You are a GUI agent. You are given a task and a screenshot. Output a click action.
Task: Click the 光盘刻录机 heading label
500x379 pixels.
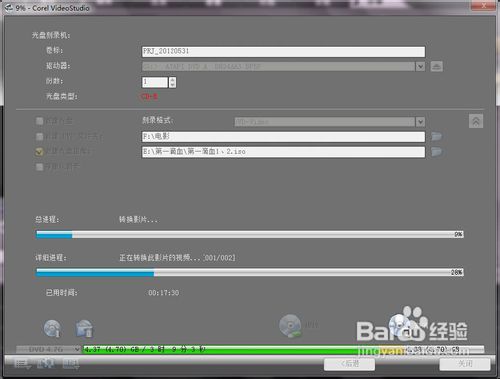[51, 35]
